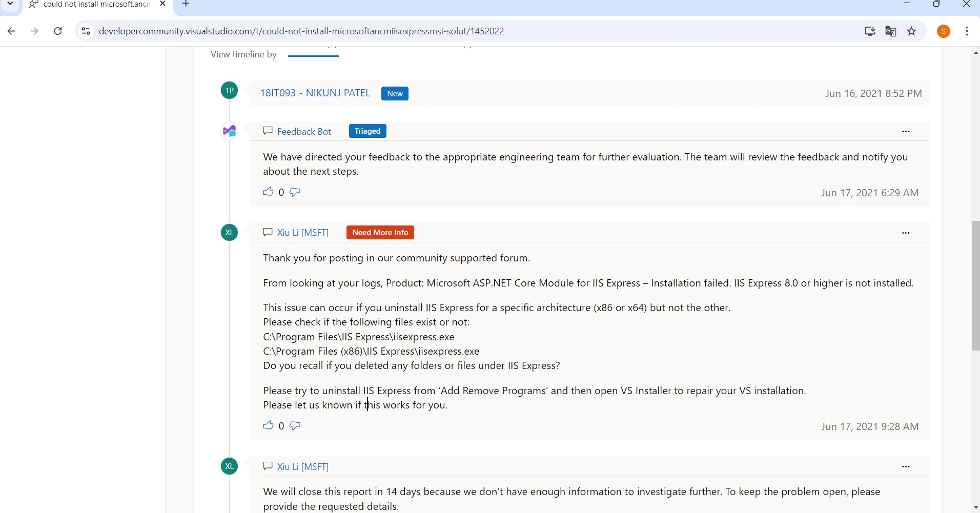Upvote the Feedback Bot comment
Image resolution: width=980 pixels, height=513 pixels.
[x=268, y=192]
